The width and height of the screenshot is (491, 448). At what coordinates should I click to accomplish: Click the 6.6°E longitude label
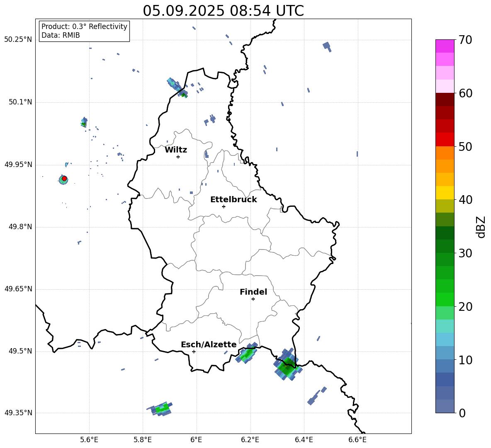357,440
